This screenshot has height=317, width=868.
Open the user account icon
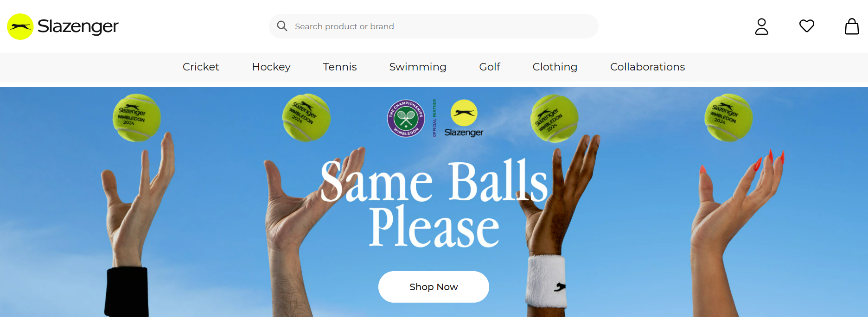(761, 26)
